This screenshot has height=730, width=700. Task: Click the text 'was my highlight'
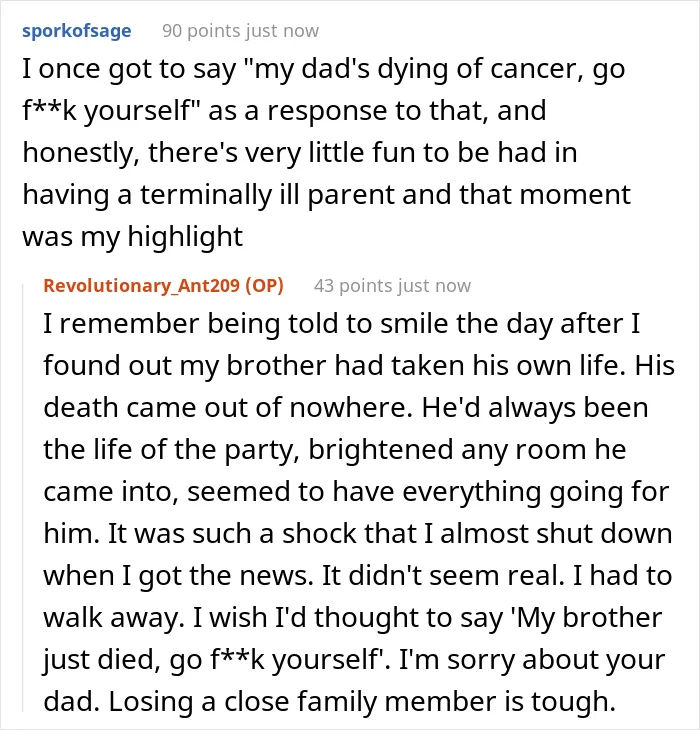pos(133,237)
